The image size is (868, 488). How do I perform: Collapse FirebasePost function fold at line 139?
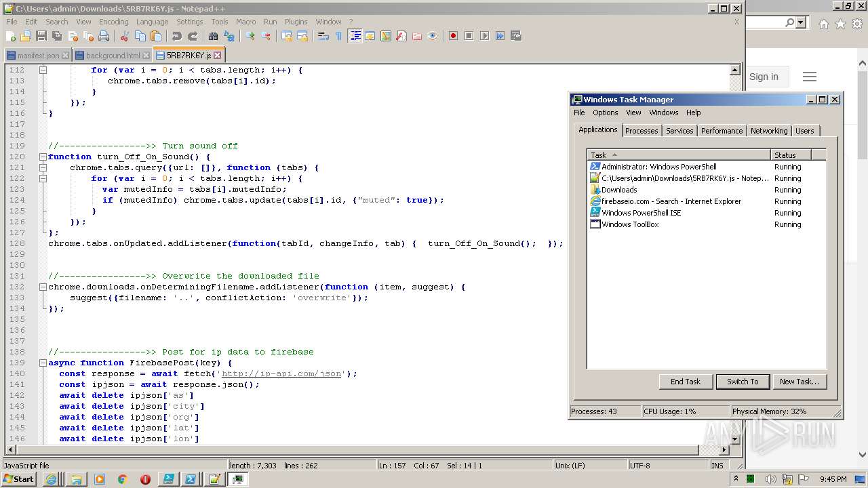coord(43,363)
